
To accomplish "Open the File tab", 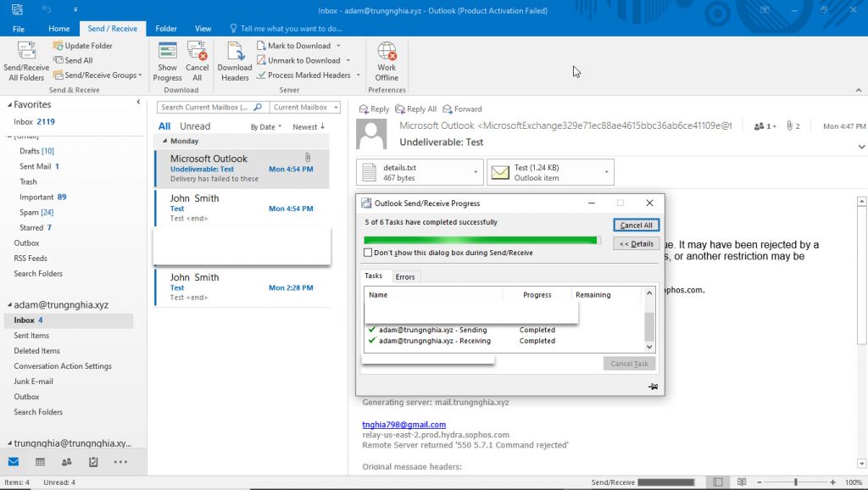I will click(19, 28).
